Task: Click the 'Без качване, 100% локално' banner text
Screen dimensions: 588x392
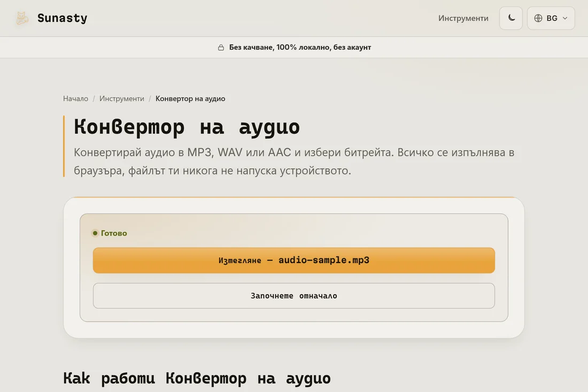Action: (300, 47)
